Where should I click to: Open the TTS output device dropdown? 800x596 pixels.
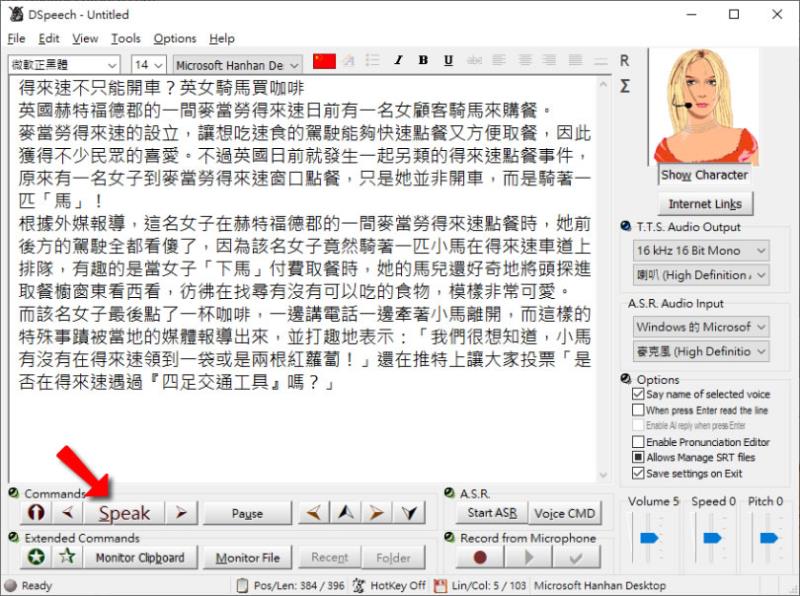[701, 275]
